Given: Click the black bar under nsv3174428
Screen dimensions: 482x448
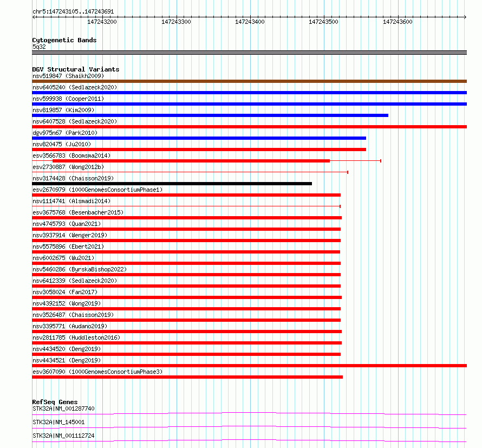Looking at the screenshot, I should point(172,184).
